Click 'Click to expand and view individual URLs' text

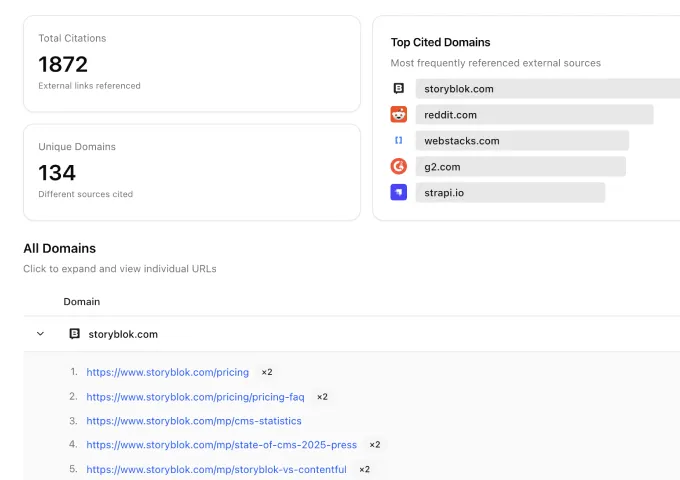120,269
